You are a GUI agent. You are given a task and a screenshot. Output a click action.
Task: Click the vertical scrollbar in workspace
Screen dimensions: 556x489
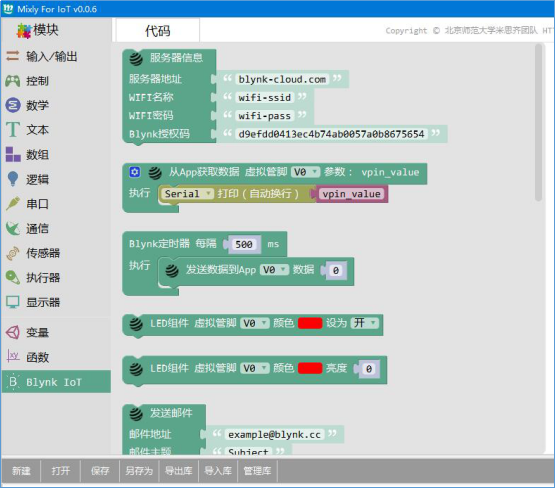(539, 122)
